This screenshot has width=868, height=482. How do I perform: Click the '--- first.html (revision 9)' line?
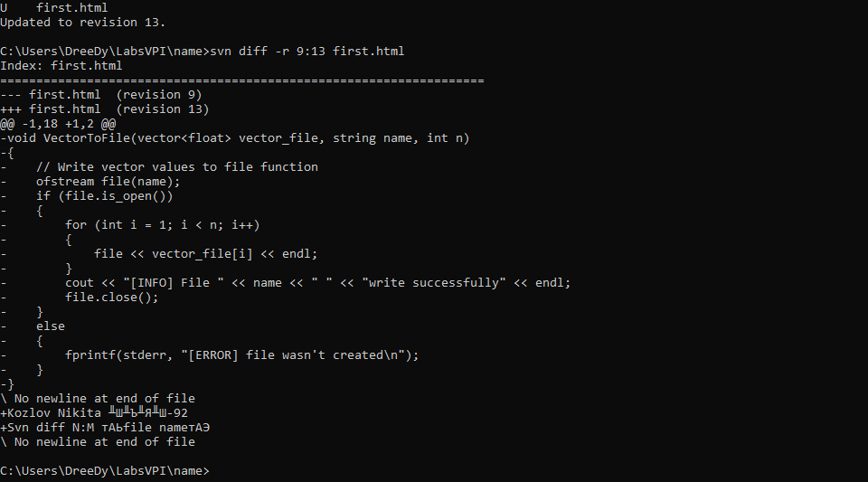[x=101, y=95]
